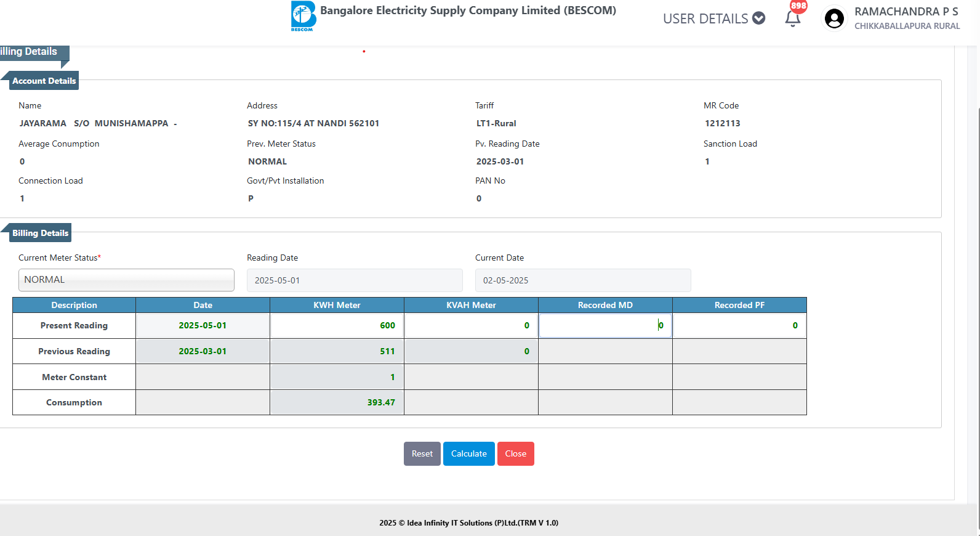The image size is (980, 536).
Task: Click the Description column header
Action: click(x=74, y=305)
